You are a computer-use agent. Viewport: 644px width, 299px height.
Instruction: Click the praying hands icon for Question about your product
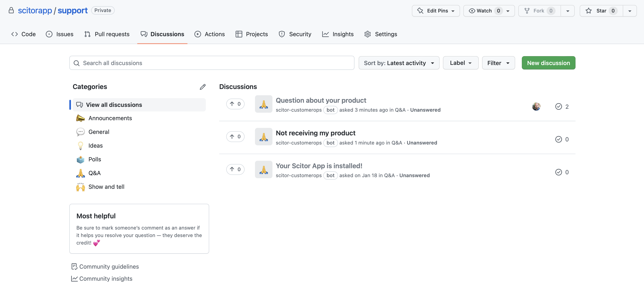(264, 104)
